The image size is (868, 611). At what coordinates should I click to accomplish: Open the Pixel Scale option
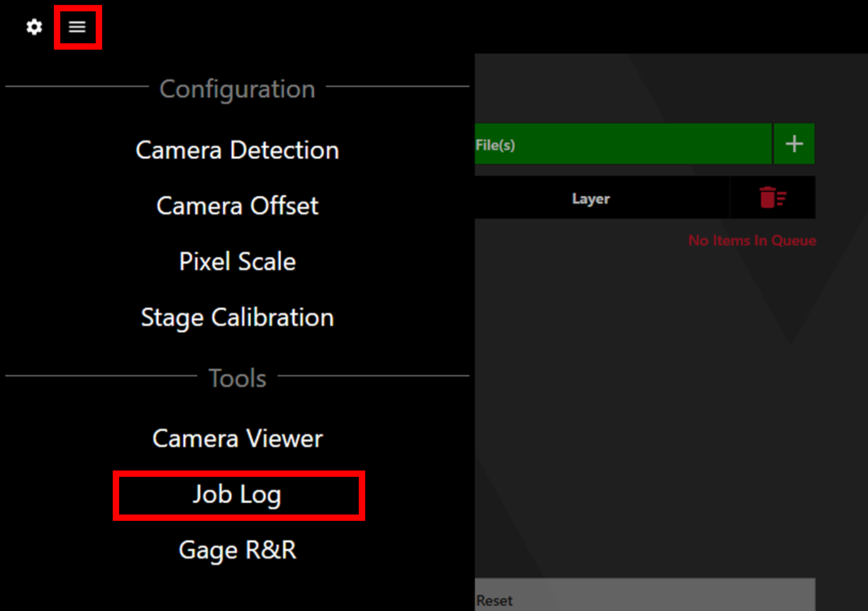[238, 261]
